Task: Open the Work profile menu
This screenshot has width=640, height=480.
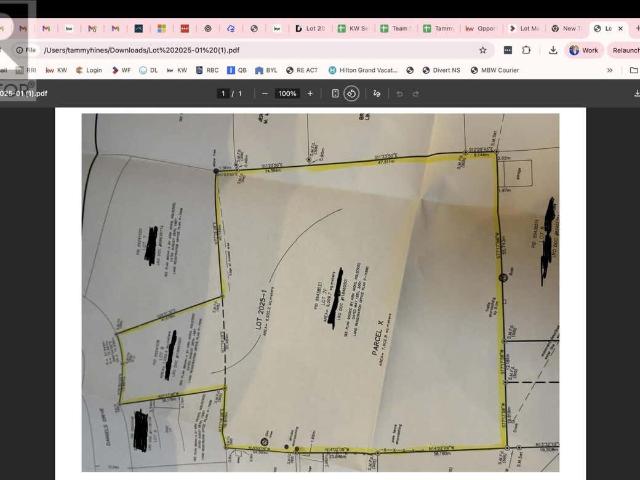Action: (585, 50)
